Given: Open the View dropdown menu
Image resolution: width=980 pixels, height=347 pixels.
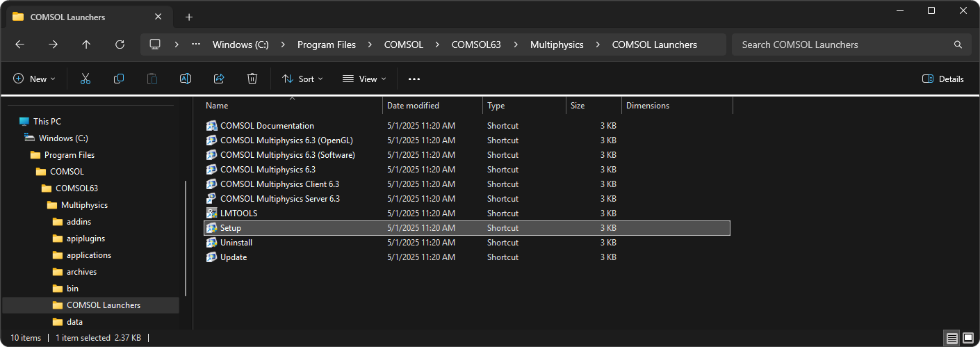Looking at the screenshot, I should tap(364, 79).
